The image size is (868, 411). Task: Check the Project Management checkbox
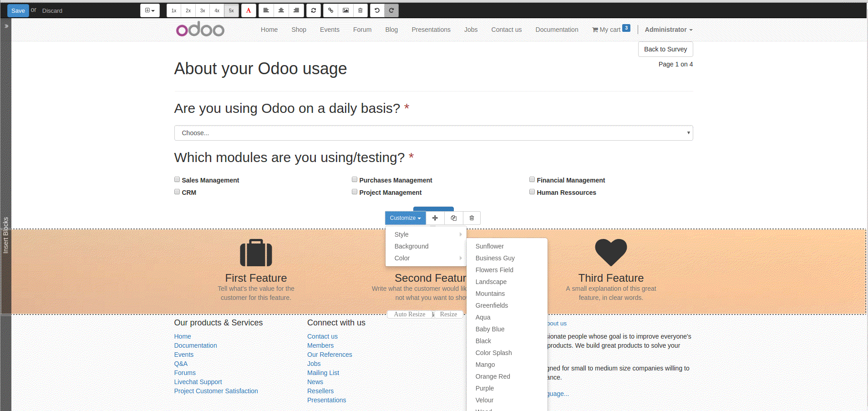[x=355, y=192]
